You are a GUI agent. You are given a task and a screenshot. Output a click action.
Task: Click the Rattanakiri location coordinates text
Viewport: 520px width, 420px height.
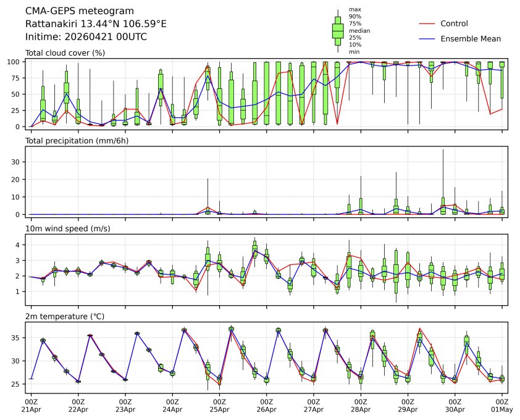point(96,24)
